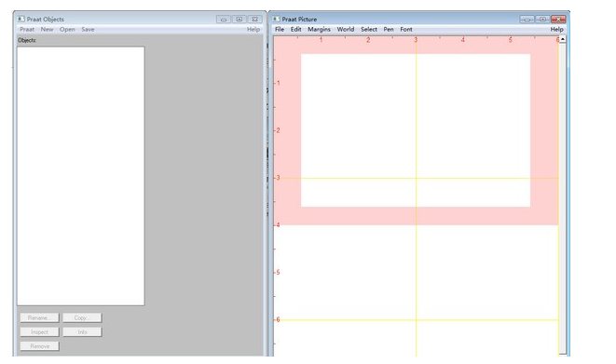Open the Select menu

(369, 30)
